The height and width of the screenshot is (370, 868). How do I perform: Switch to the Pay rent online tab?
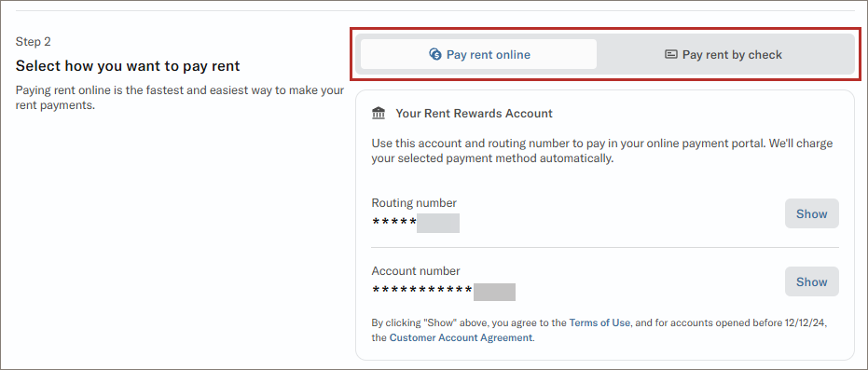click(x=479, y=54)
